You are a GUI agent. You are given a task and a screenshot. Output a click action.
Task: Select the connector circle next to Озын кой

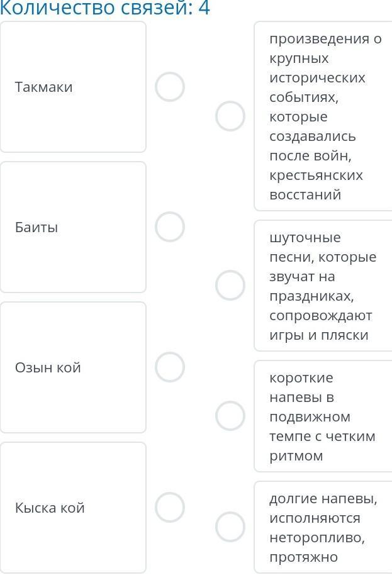tap(170, 367)
